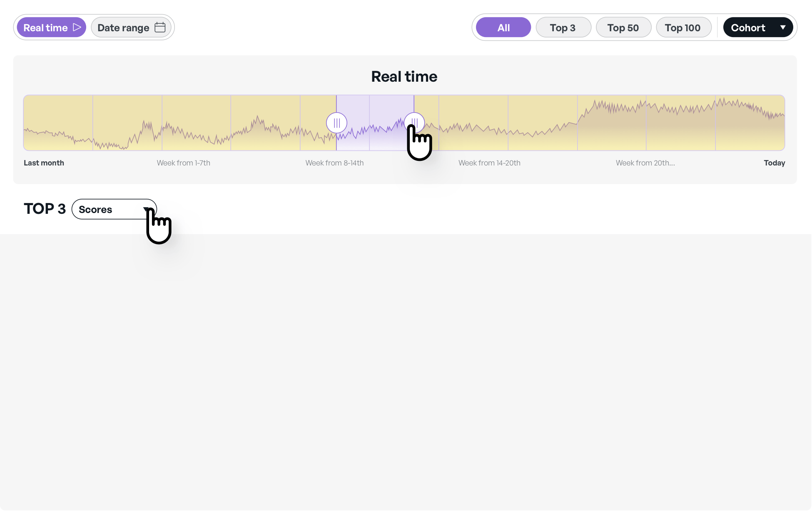This screenshot has width=812, height=511.
Task: Select the All filter button
Action: [x=503, y=27]
